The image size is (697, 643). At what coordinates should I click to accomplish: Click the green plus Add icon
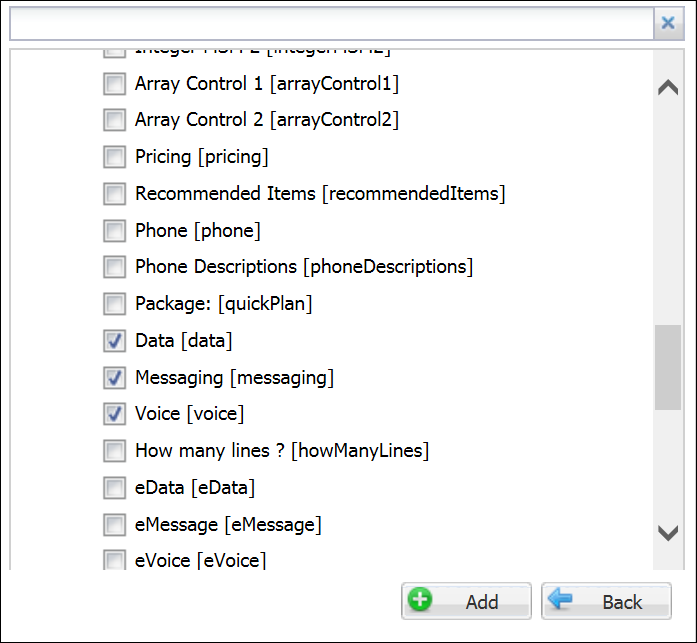tap(422, 601)
